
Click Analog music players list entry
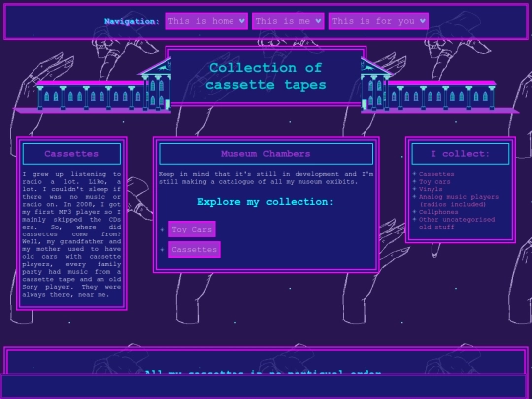tap(458, 201)
